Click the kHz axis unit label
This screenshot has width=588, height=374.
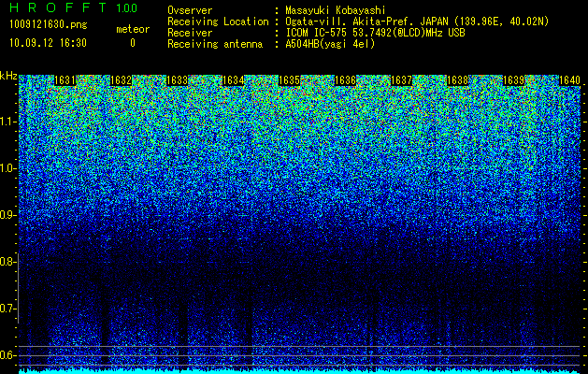pos(8,76)
